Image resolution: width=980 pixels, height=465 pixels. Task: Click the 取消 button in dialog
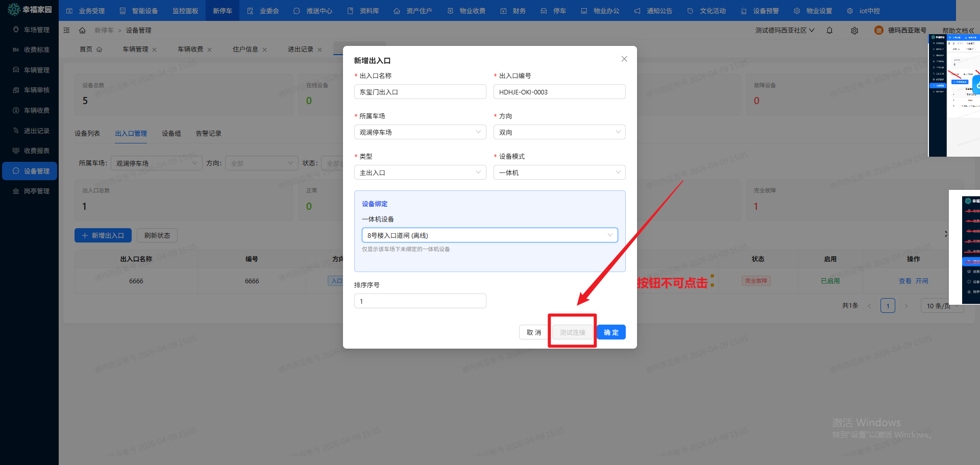click(533, 332)
